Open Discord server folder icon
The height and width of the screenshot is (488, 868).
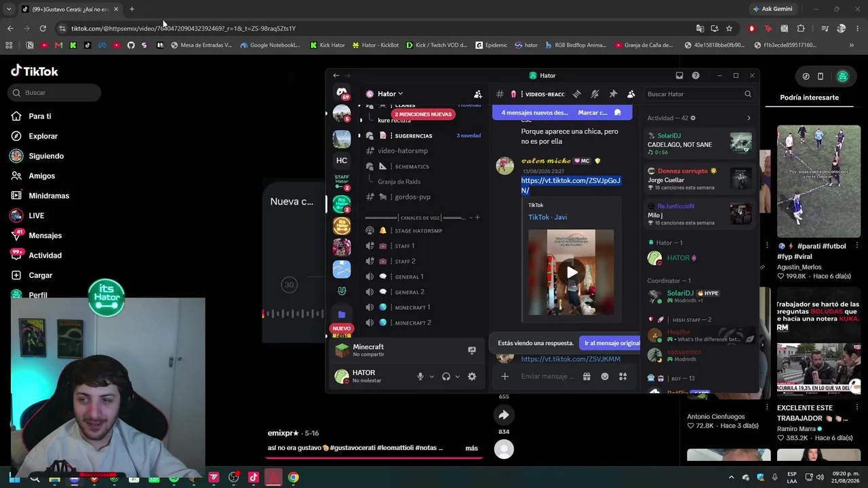[342, 314]
